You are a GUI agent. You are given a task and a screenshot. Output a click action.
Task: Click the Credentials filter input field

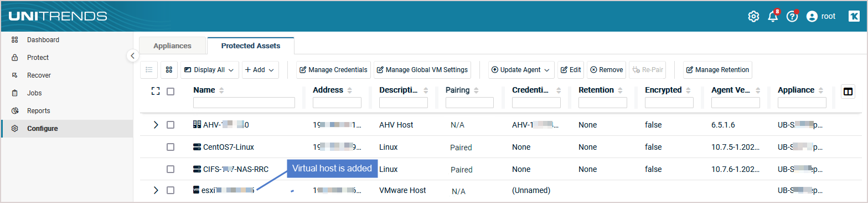point(536,103)
